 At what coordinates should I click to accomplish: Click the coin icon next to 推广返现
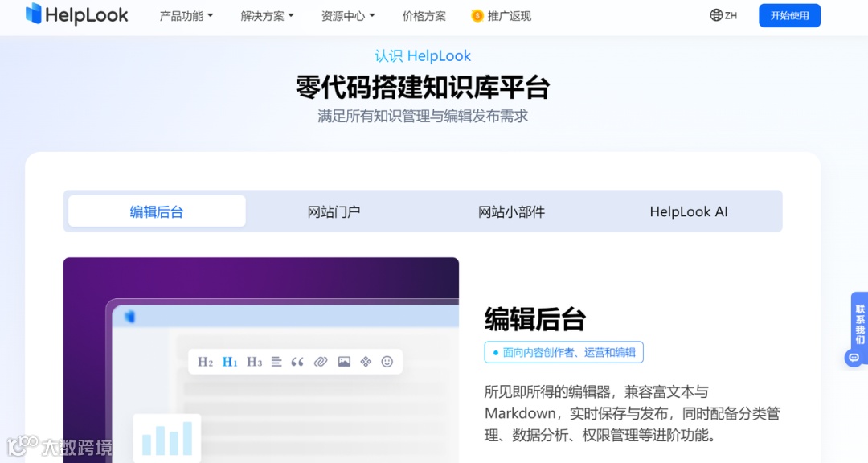(473, 14)
